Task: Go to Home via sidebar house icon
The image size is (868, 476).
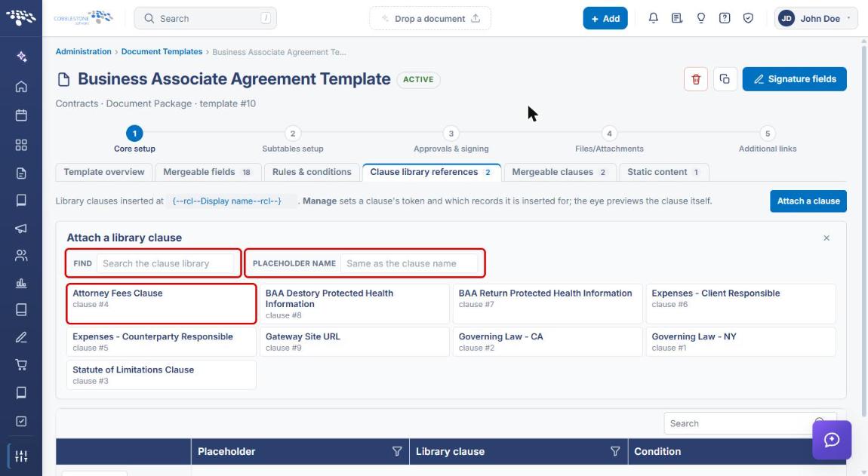Action: coord(21,86)
